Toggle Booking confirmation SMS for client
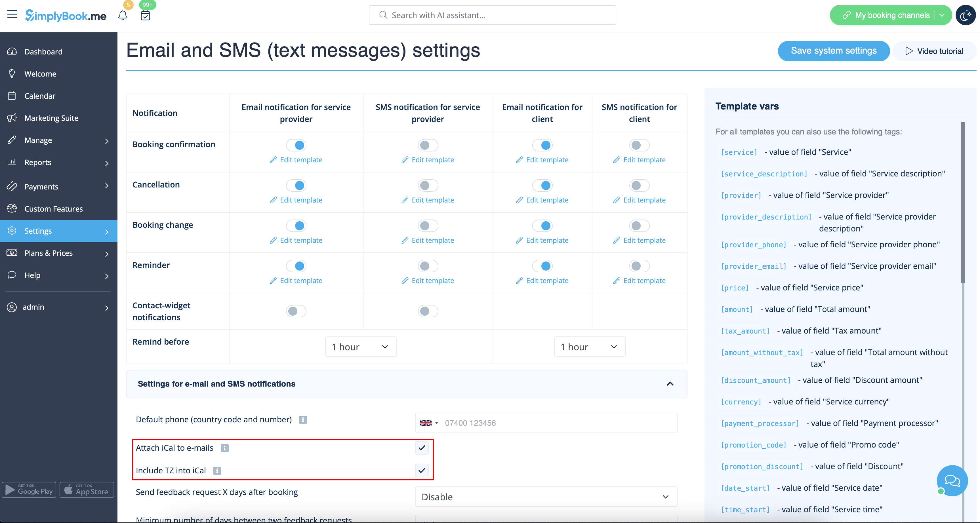Viewport: 980px width, 523px height. pos(639,145)
